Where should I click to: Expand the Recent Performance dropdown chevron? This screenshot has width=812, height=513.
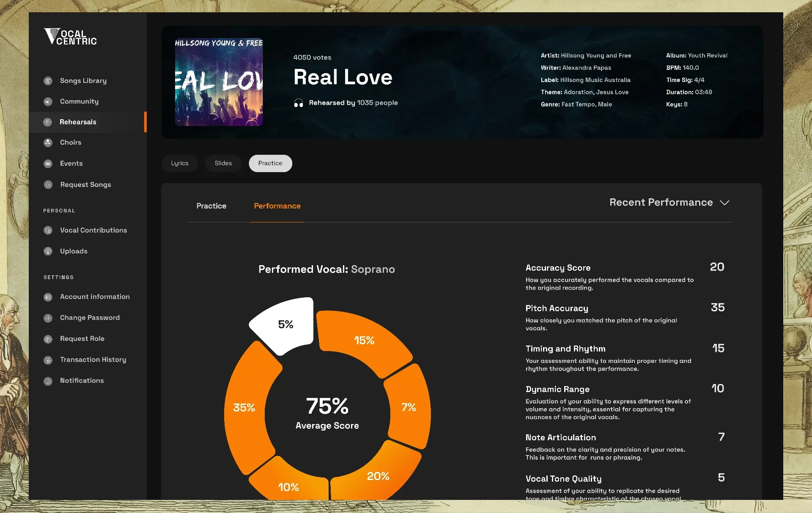724,203
